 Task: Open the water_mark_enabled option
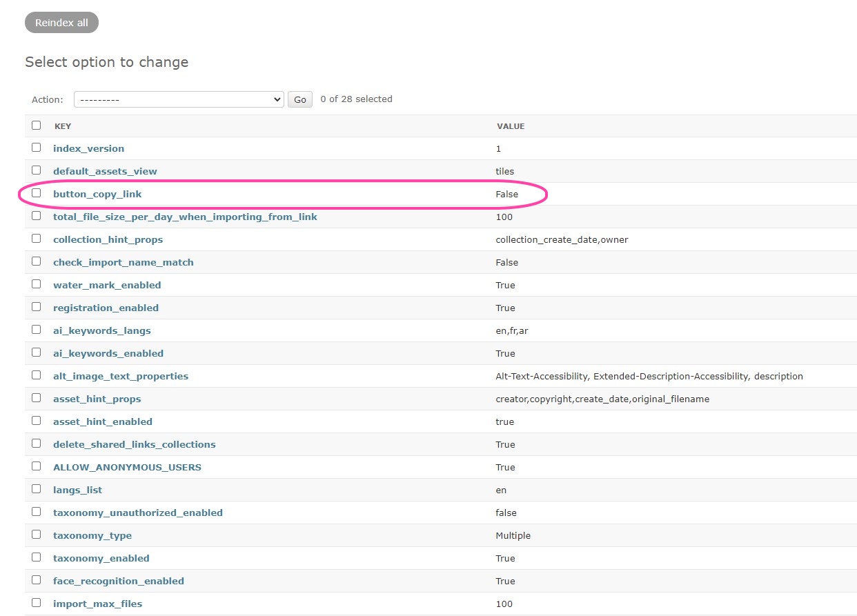pyautogui.click(x=107, y=285)
